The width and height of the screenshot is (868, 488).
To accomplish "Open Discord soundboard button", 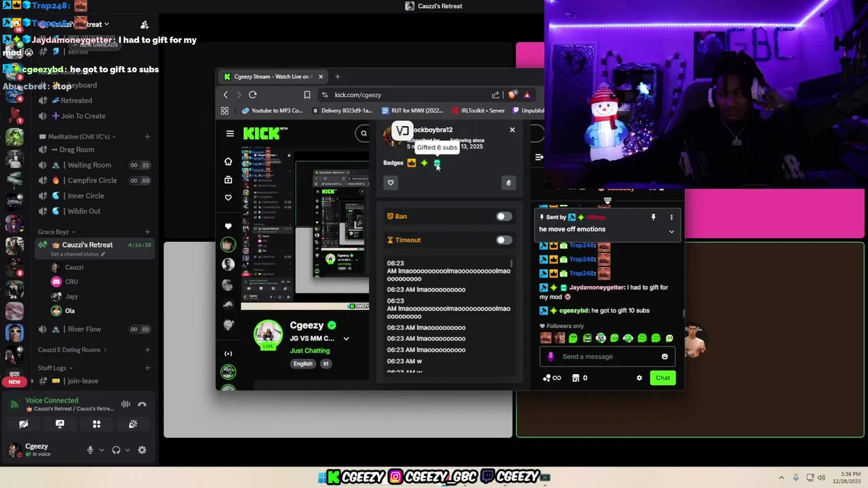I will [x=133, y=424].
